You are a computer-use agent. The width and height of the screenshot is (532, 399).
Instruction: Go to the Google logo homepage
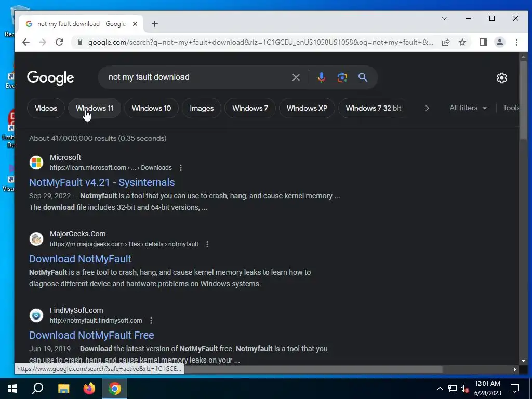[50, 78]
